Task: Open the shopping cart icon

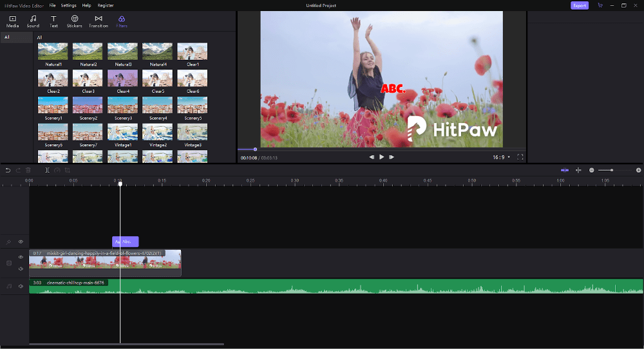Action: tap(600, 5)
